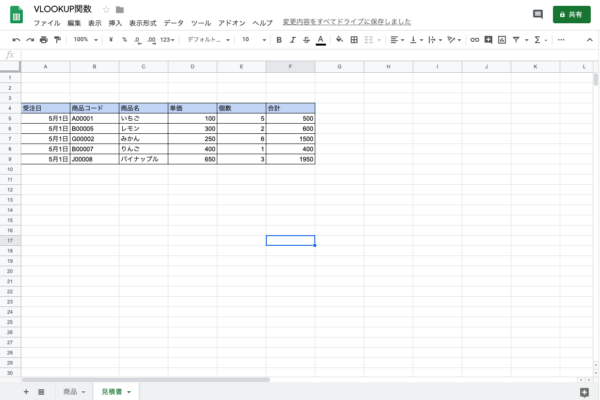Go to Google Sheets home icon

click(x=16, y=15)
